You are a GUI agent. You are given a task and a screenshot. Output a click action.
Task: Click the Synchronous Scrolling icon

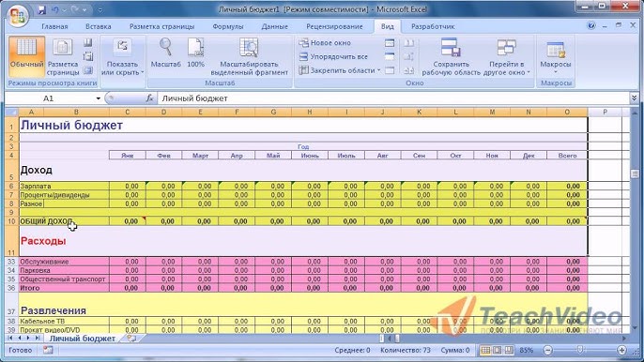(408, 56)
